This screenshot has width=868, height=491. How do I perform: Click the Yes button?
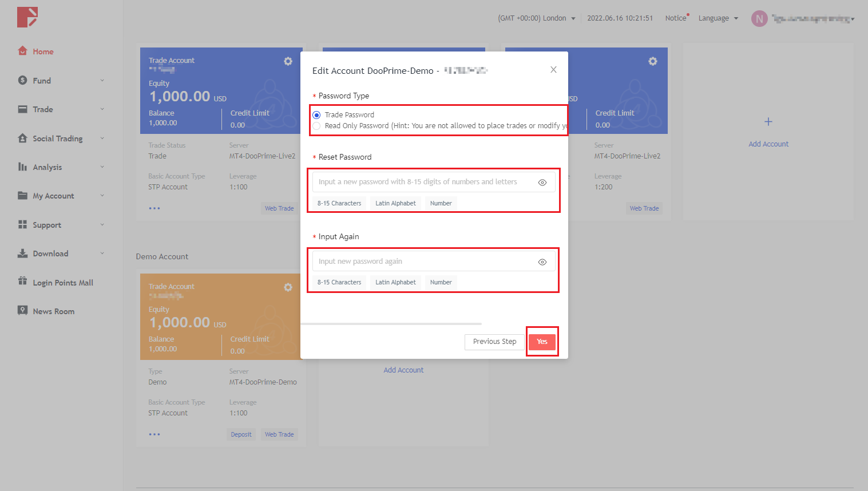pos(542,342)
